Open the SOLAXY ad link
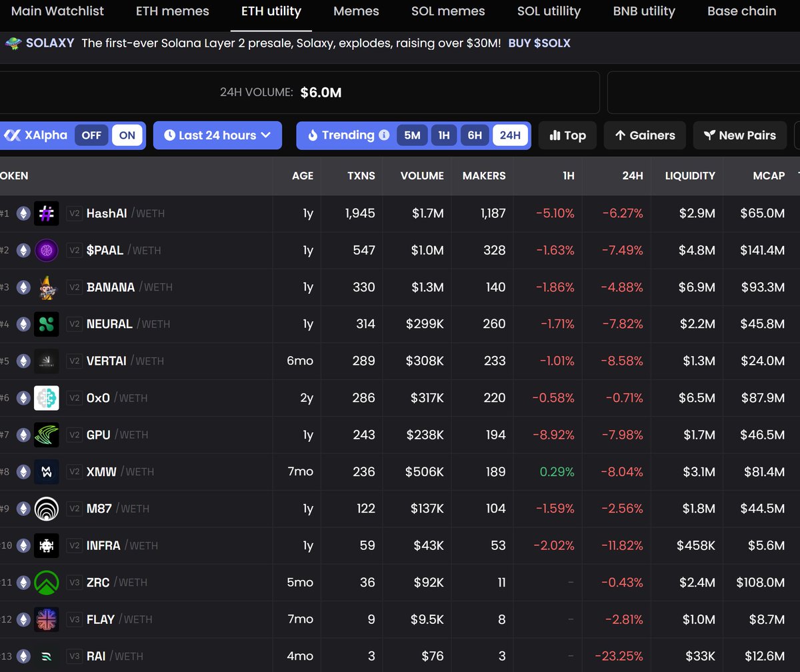 click(x=51, y=43)
